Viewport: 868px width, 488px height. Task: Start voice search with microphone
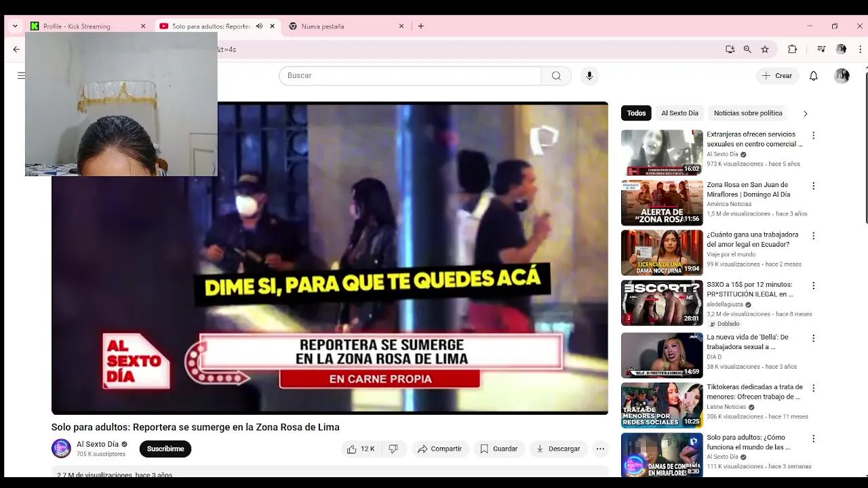[x=589, y=75]
